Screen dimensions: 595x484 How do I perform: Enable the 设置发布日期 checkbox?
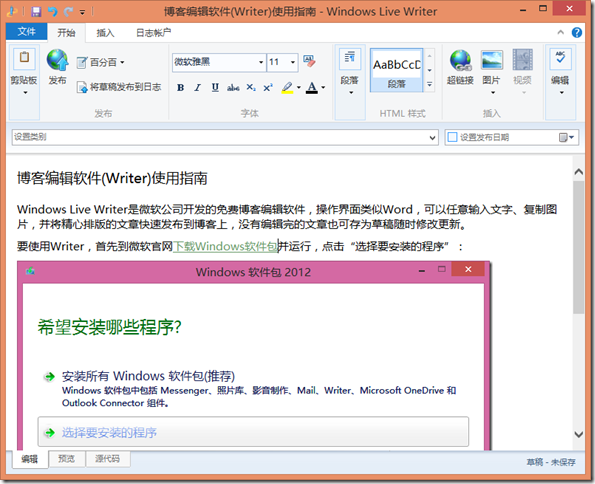pos(452,137)
